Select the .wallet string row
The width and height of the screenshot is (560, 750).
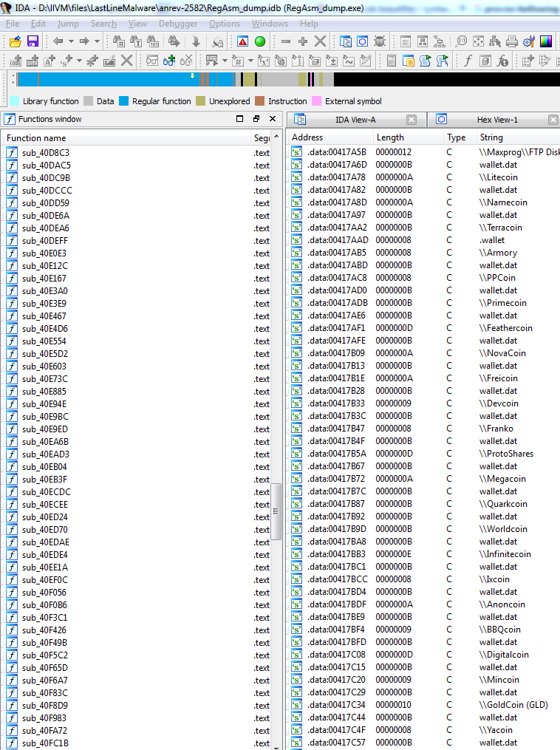point(425,239)
